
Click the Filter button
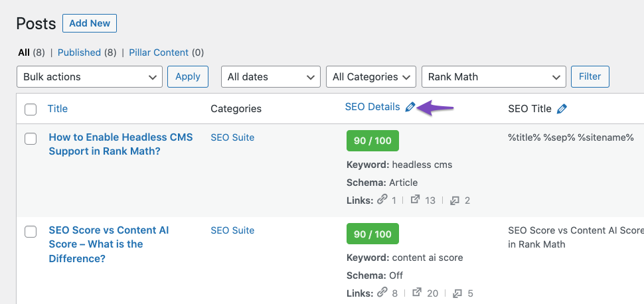590,77
